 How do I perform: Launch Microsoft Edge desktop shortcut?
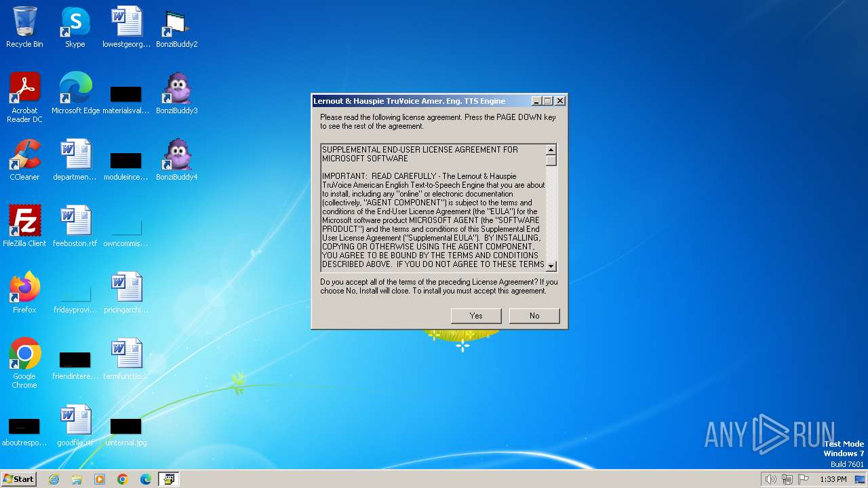(x=75, y=94)
